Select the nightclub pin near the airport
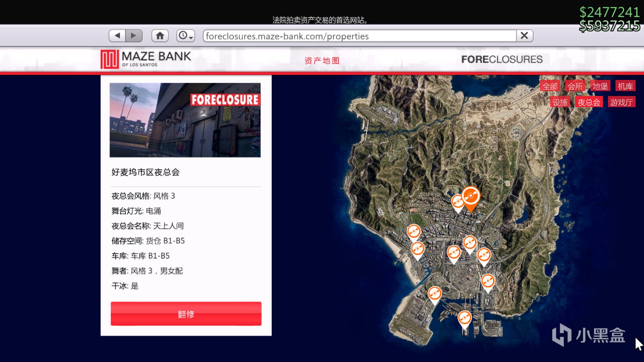 coord(434,294)
